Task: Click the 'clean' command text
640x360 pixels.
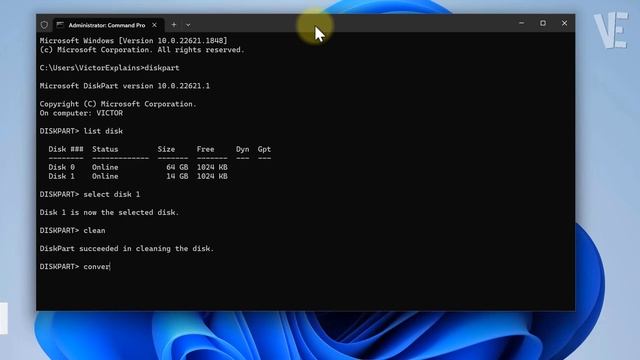Action: [94, 231]
